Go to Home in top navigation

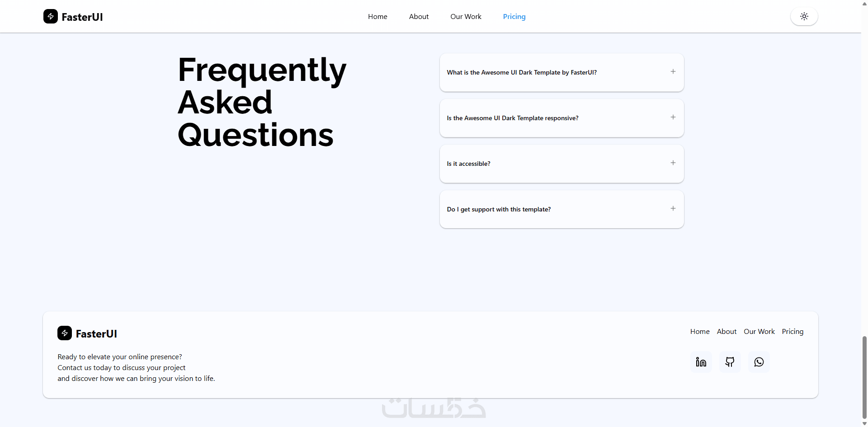click(x=377, y=17)
